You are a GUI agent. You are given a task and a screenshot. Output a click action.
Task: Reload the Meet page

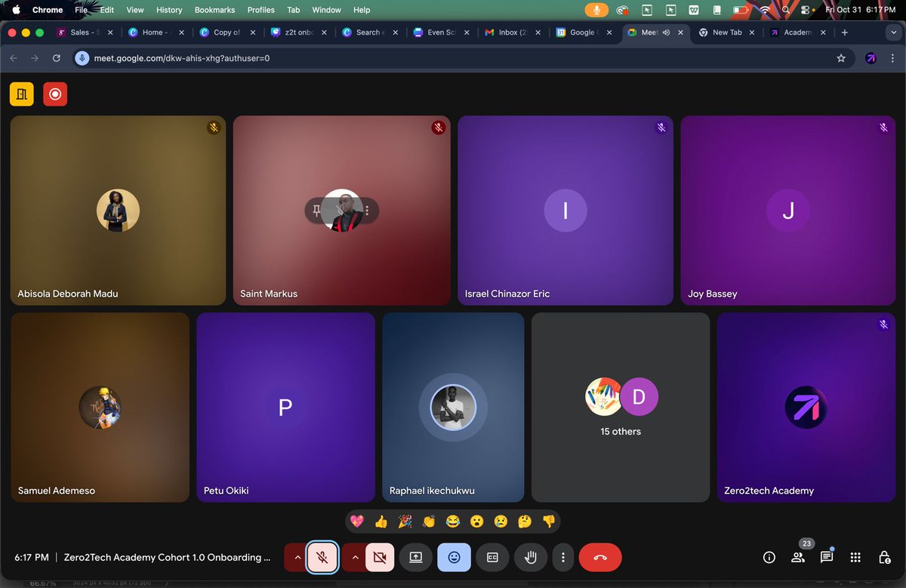click(x=56, y=58)
